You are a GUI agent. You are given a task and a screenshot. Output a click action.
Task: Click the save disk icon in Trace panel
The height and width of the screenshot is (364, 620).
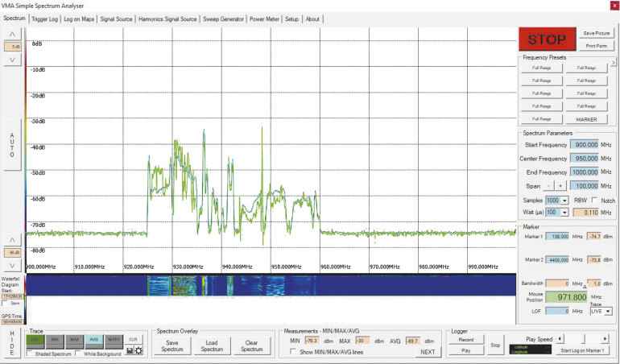(x=130, y=350)
